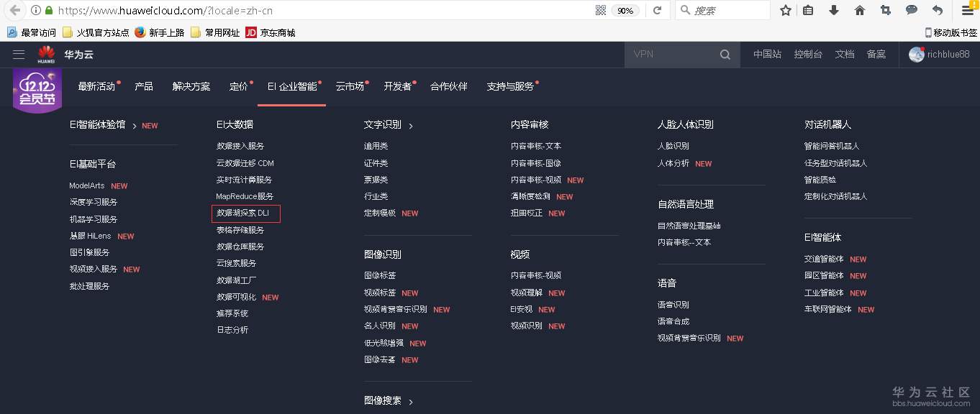Click the search magnifier in the VPN box
The width and height of the screenshot is (980, 414).
(725, 54)
